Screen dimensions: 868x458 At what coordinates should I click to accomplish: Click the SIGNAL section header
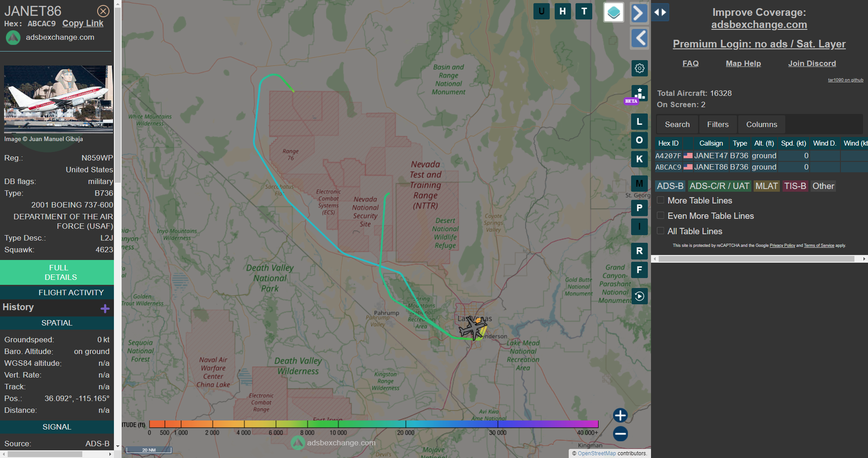click(57, 427)
